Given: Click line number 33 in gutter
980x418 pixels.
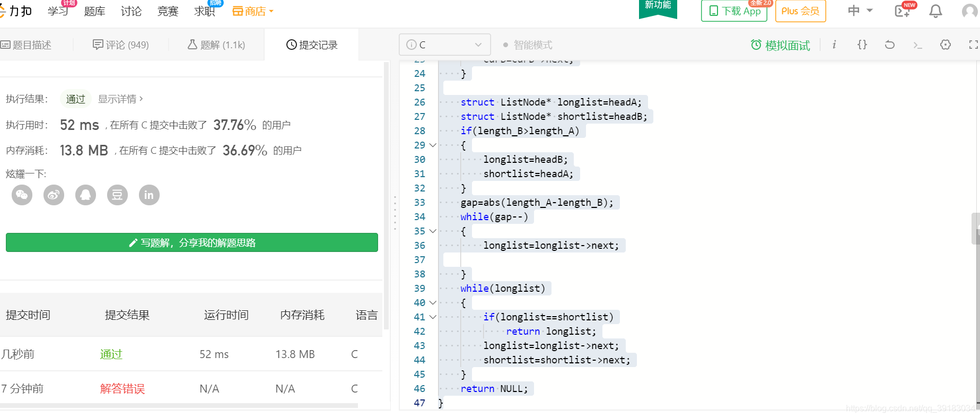Looking at the screenshot, I should click(x=419, y=203).
